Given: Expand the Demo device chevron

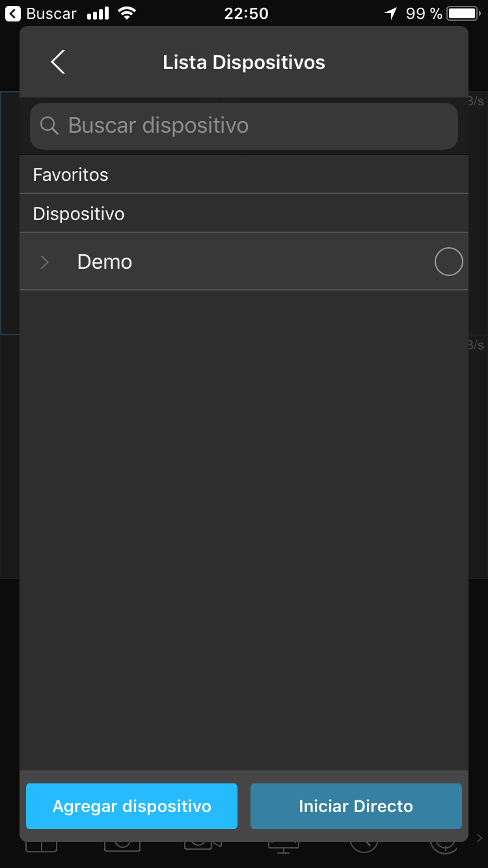Looking at the screenshot, I should (44, 262).
